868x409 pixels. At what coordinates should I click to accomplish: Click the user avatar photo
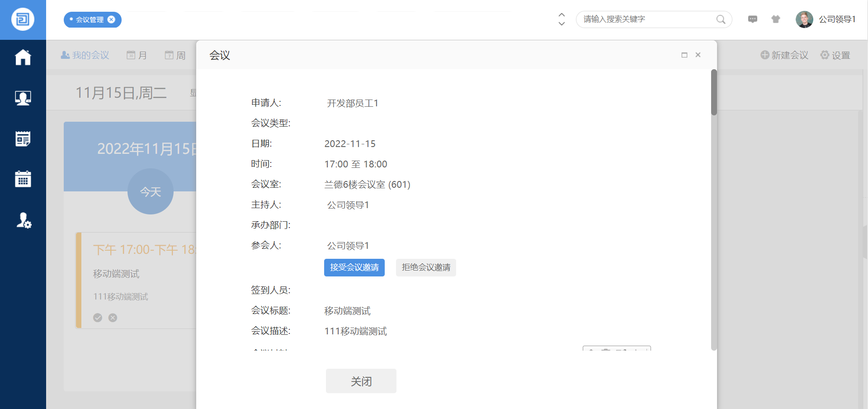coord(804,19)
